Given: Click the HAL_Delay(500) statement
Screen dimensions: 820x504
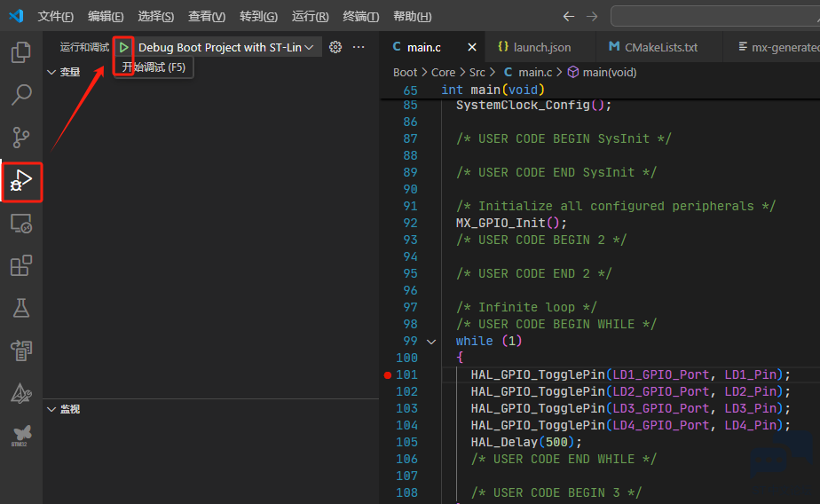Looking at the screenshot, I should (526, 442).
